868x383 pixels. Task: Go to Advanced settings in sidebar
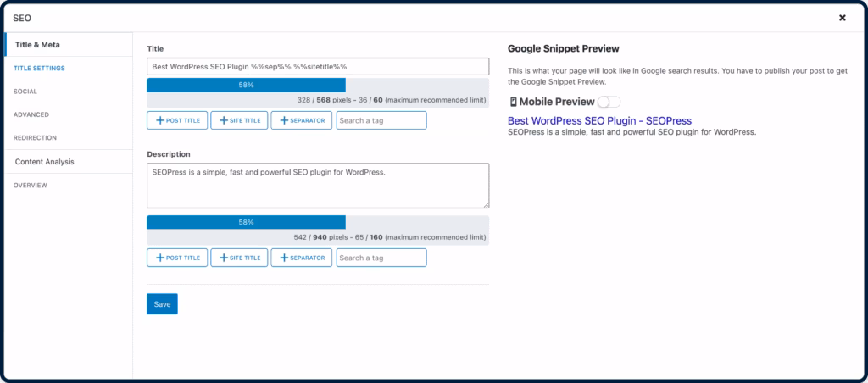[x=31, y=114]
